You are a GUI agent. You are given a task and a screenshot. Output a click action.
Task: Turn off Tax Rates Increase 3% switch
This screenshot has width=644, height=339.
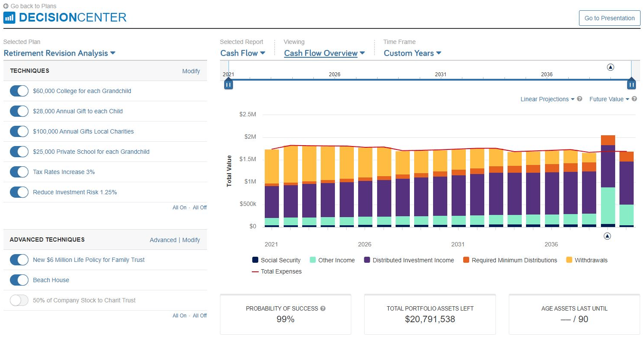click(x=19, y=172)
